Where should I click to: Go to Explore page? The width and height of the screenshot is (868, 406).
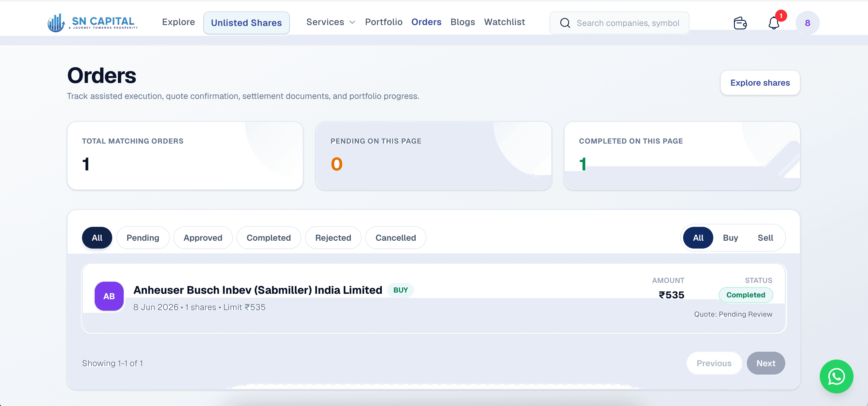(178, 22)
